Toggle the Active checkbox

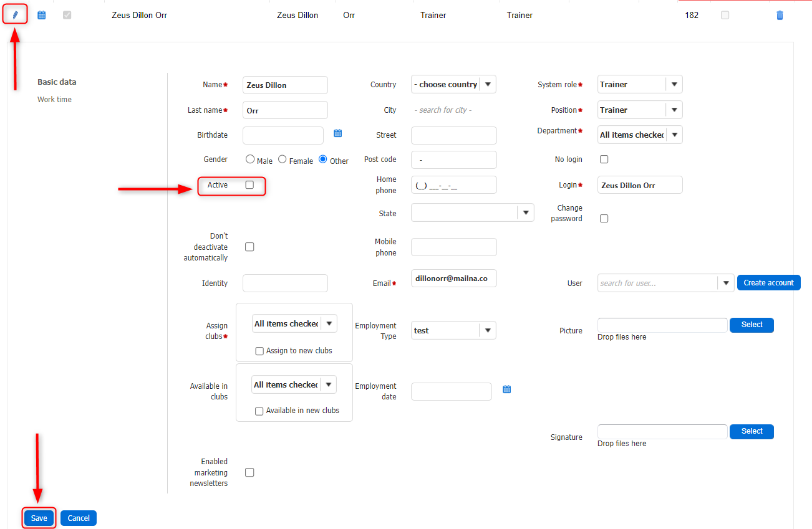(x=249, y=185)
